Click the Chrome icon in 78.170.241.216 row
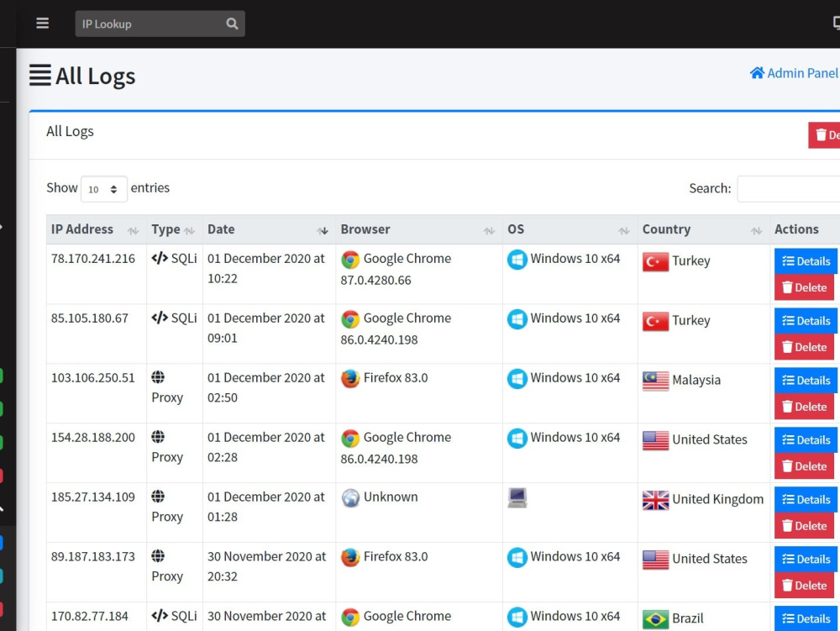Viewport: 840px width, 631px height. point(350,260)
